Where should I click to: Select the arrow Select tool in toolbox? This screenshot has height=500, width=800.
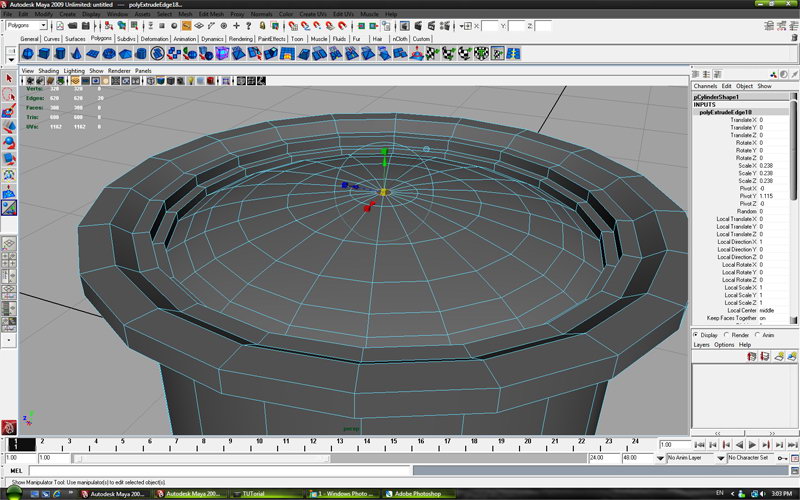[x=9, y=77]
